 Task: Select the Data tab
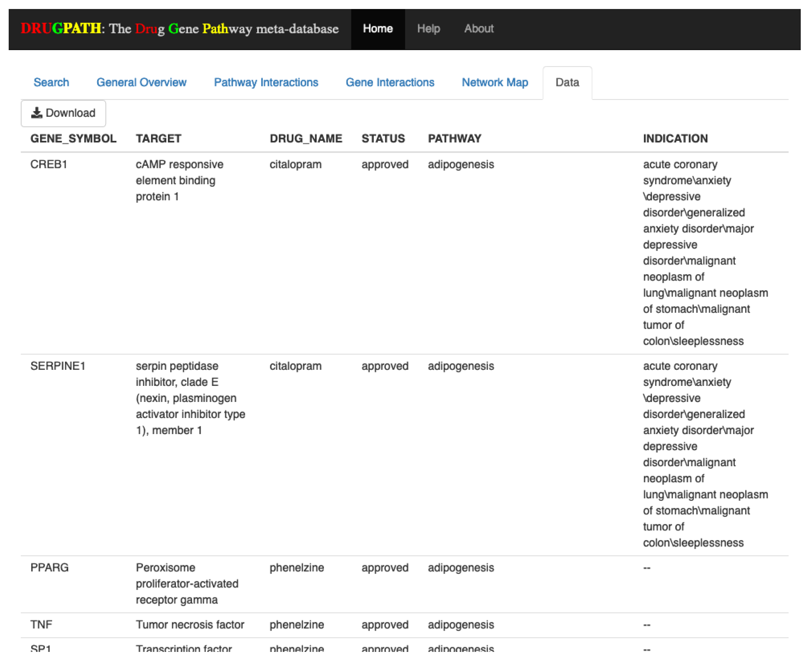click(567, 83)
